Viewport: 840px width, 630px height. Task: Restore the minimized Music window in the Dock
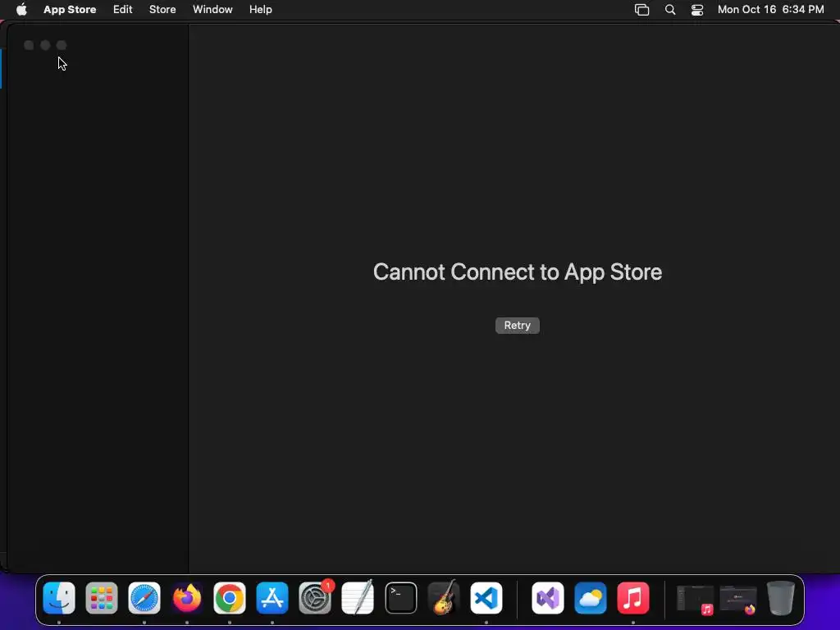click(696, 599)
